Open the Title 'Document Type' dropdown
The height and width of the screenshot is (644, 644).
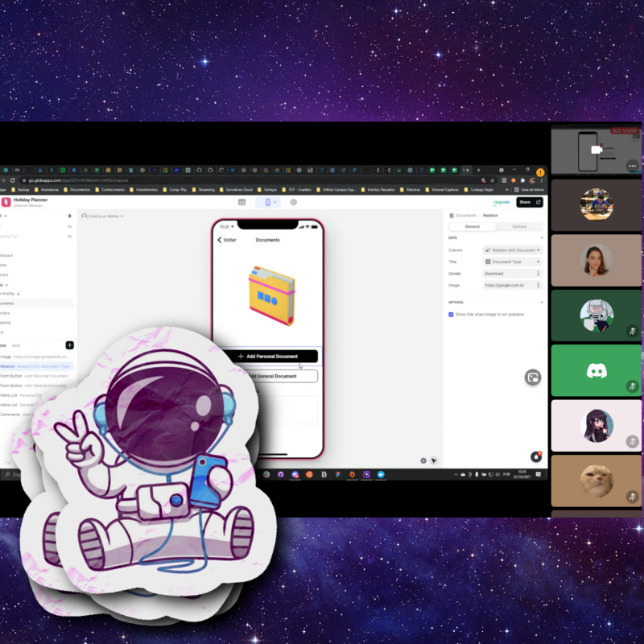pos(513,262)
